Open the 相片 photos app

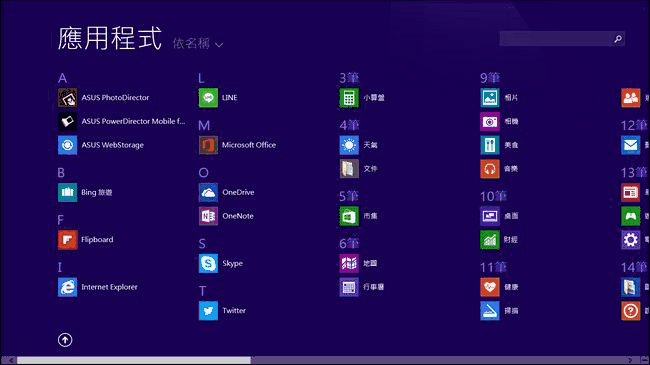[499, 97]
